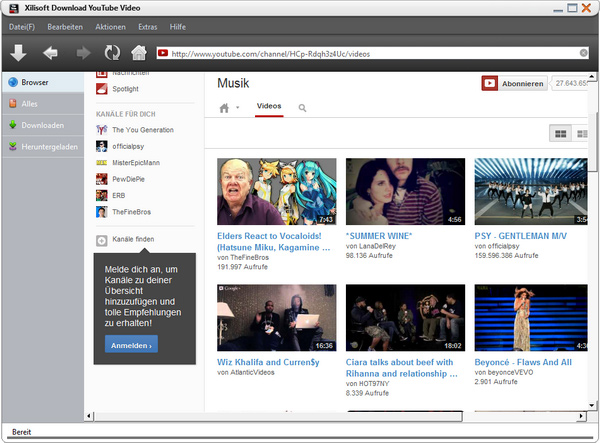
Task: Click the subscriber count 27.643.65 bubble
Action: (x=570, y=83)
